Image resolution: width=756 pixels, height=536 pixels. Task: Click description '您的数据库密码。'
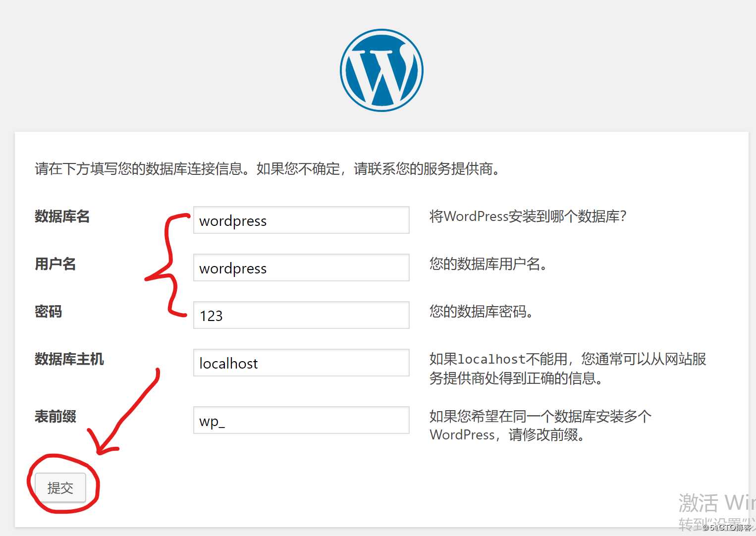click(x=482, y=312)
